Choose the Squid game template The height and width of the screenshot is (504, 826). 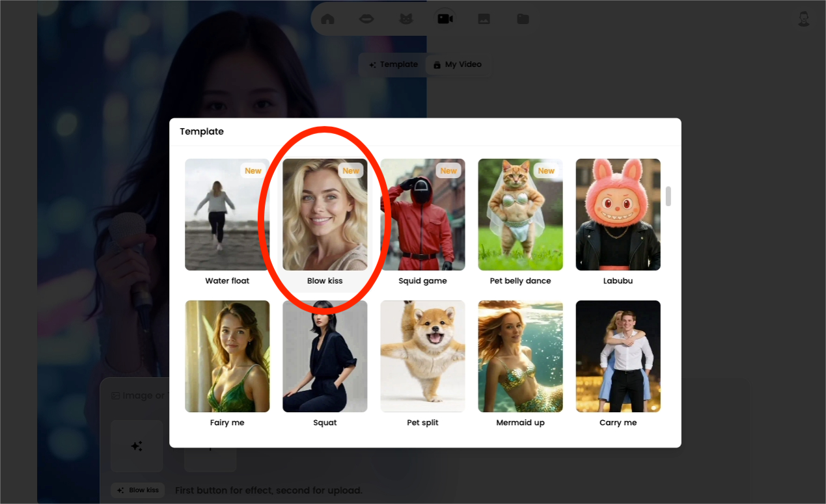(422, 222)
